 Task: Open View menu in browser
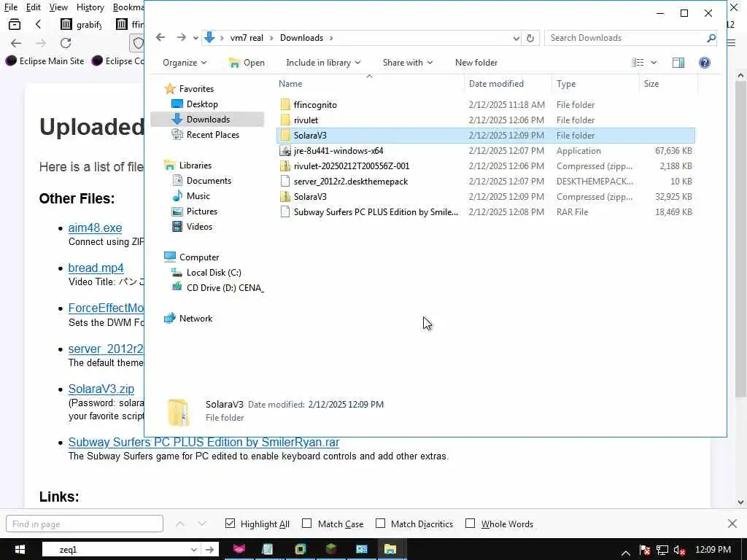pyautogui.click(x=58, y=7)
